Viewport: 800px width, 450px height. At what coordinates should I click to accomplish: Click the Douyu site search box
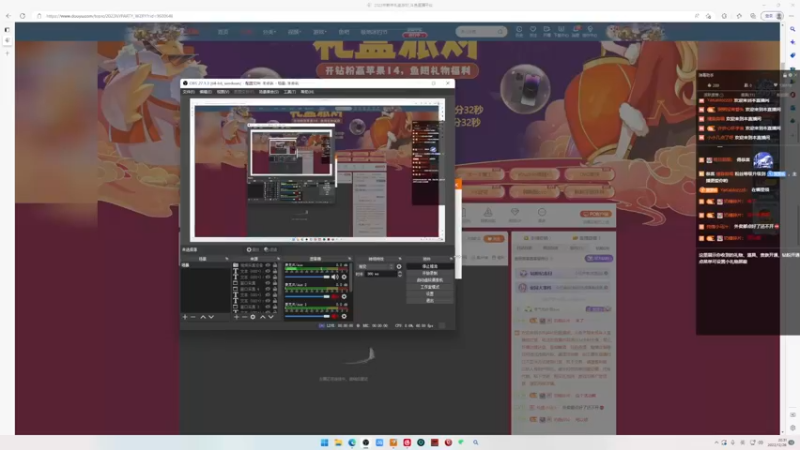click(481, 32)
